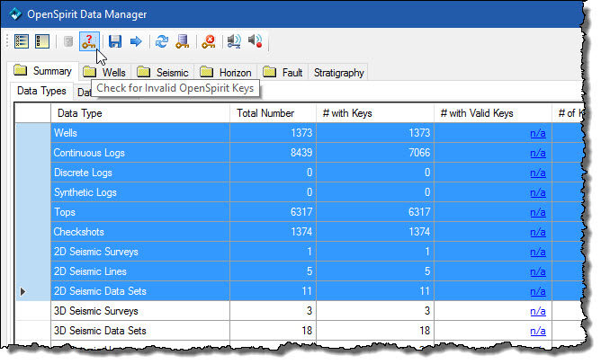Switch to the Wells tab
This screenshot has height=364, width=601.
[105, 72]
